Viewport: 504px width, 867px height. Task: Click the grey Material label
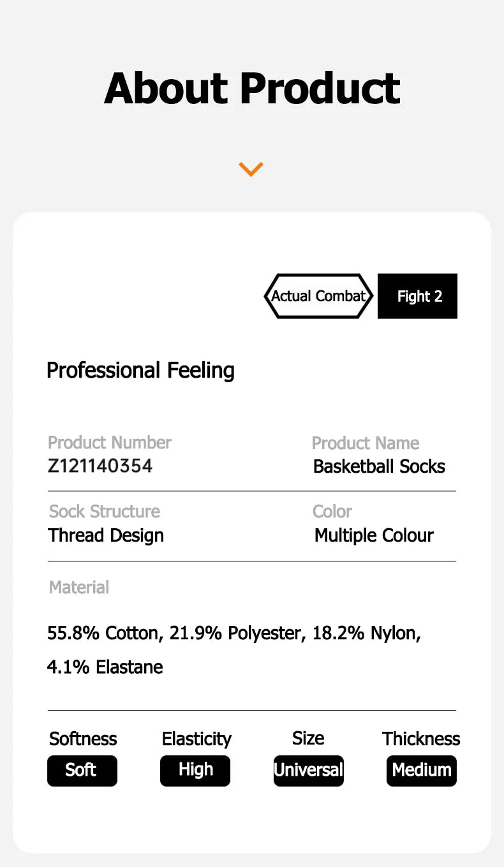coord(79,587)
